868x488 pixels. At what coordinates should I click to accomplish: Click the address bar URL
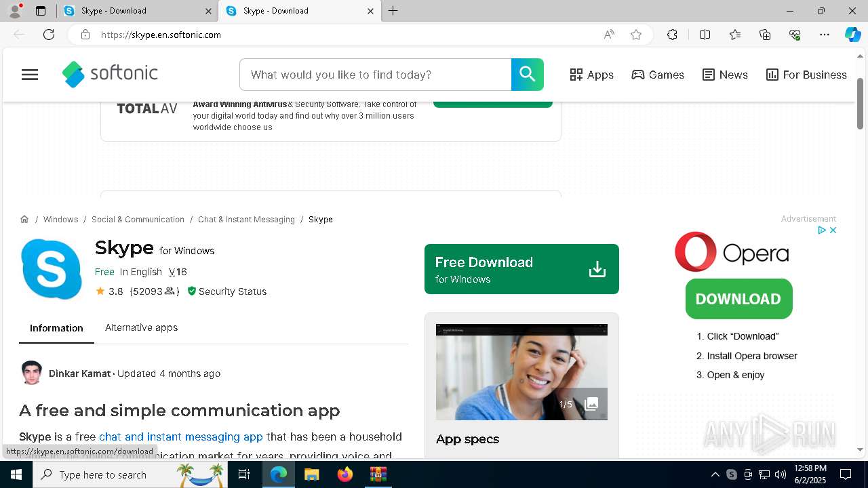pyautogui.click(x=161, y=35)
